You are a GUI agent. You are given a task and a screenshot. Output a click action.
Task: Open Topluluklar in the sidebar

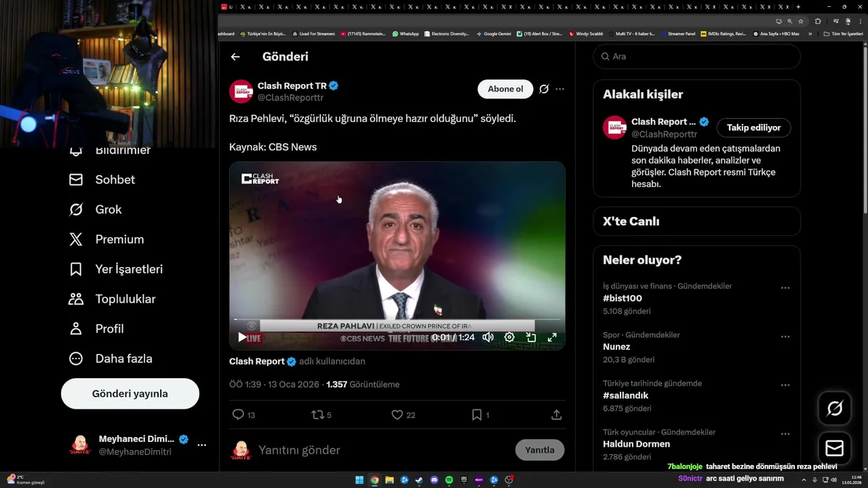tap(113, 299)
